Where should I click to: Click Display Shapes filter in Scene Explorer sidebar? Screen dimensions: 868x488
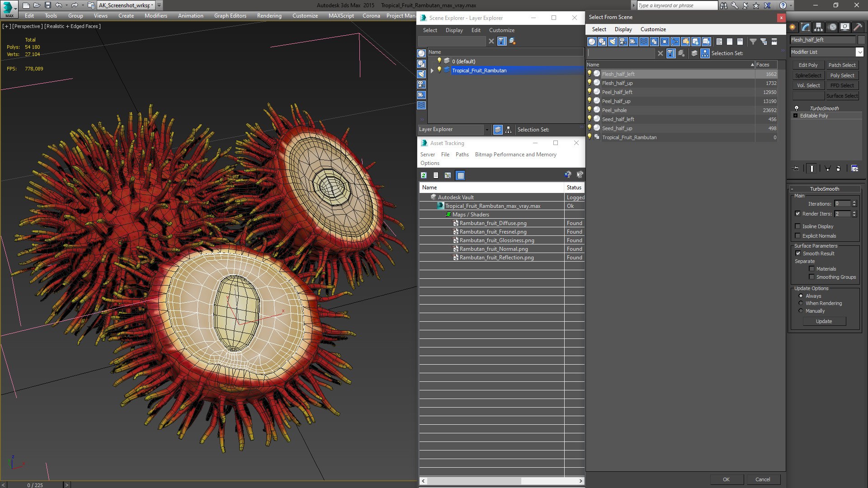(421, 64)
